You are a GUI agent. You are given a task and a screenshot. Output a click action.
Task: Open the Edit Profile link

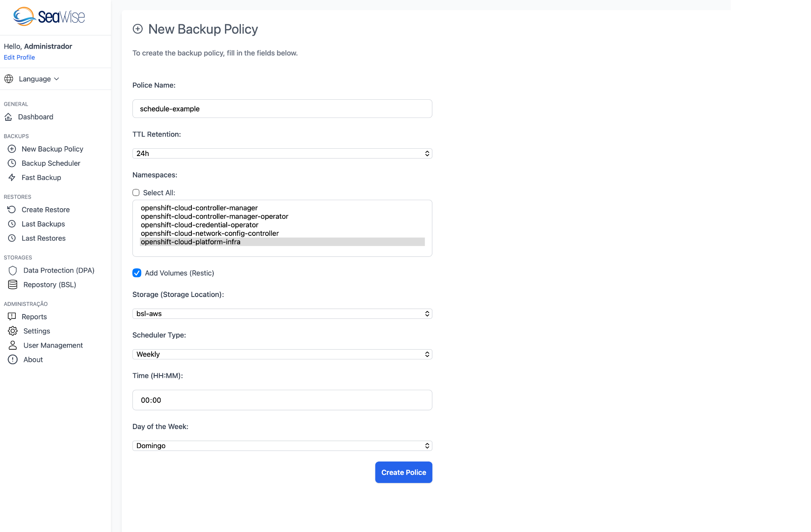19,57
